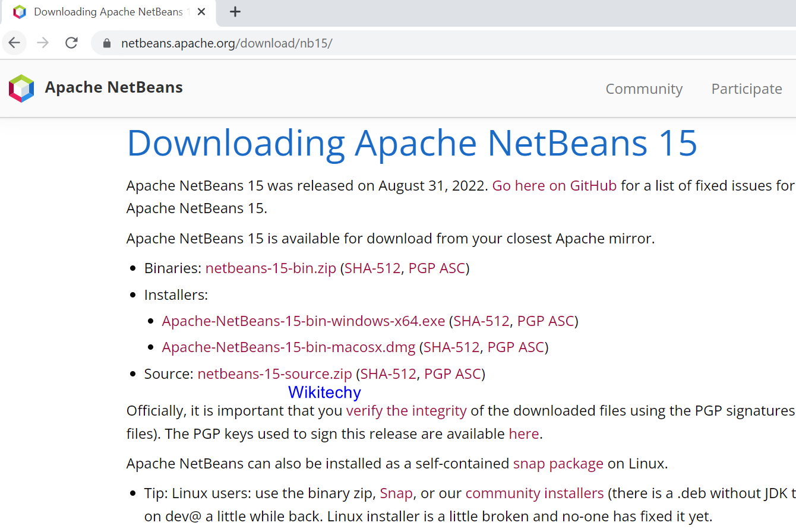Download the Windows x64 exe installer
This screenshot has height=532, width=796.
(303, 321)
